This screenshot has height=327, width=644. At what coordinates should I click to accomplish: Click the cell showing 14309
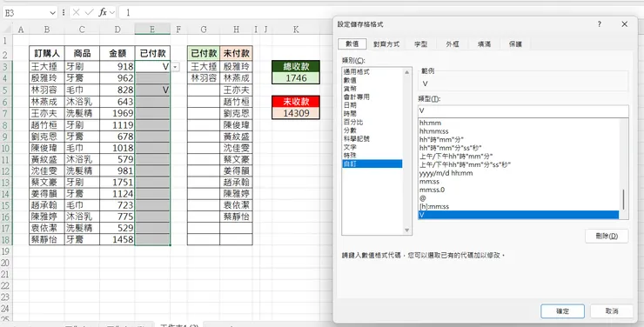tap(296, 113)
